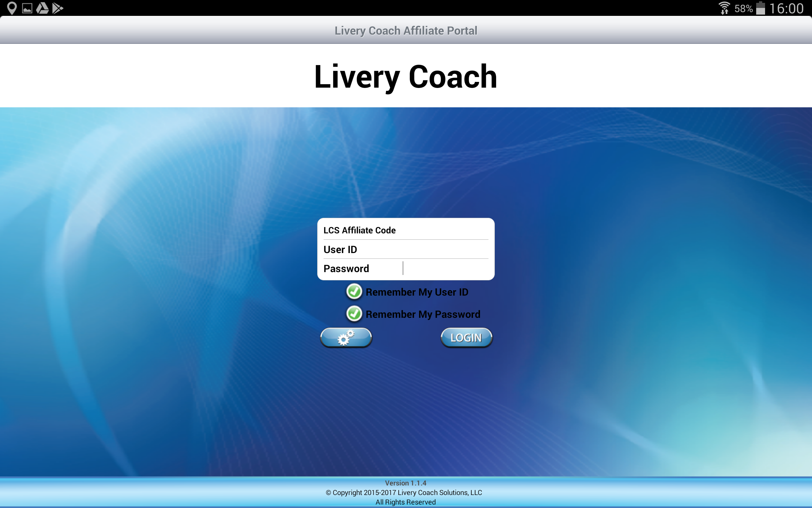Tap the battery status icon
812x508 pixels.
[x=761, y=8]
